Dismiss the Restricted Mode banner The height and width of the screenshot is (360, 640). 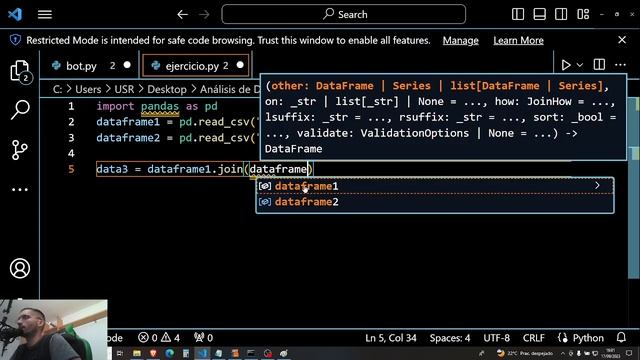pos(622,40)
